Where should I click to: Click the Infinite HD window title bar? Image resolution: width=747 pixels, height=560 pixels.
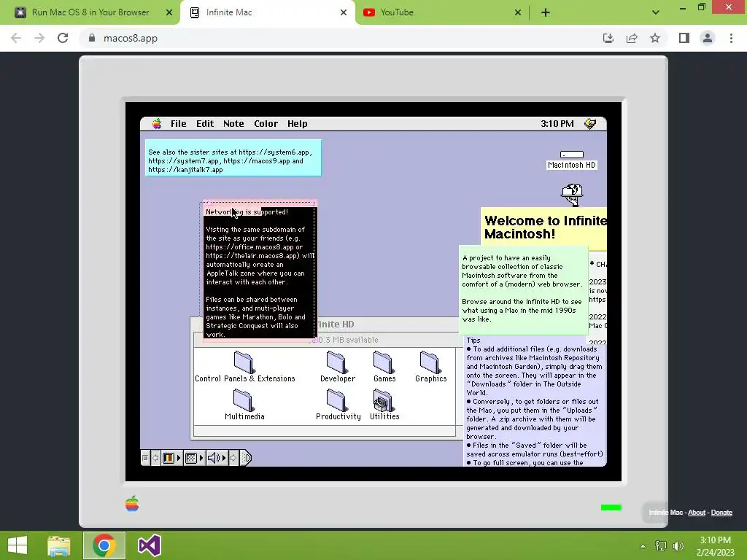[x=388, y=324]
